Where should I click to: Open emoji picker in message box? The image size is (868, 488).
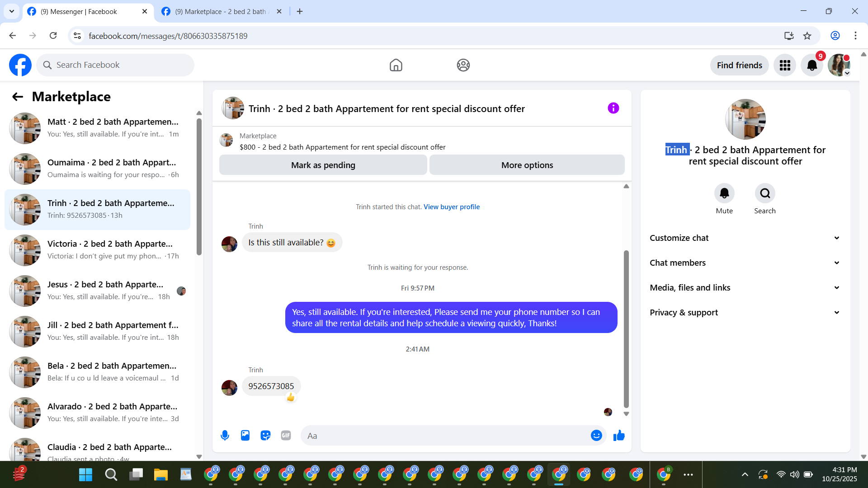[x=596, y=436]
